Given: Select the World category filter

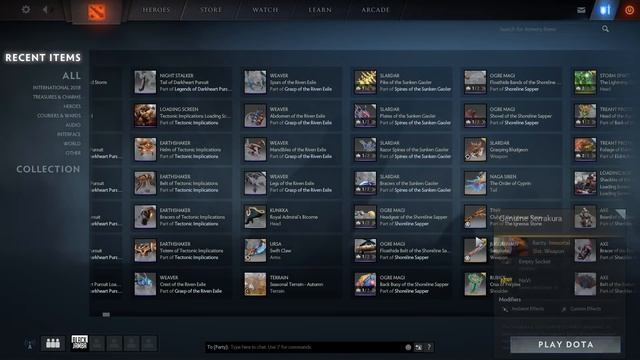Looking at the screenshot, I should tap(72, 144).
